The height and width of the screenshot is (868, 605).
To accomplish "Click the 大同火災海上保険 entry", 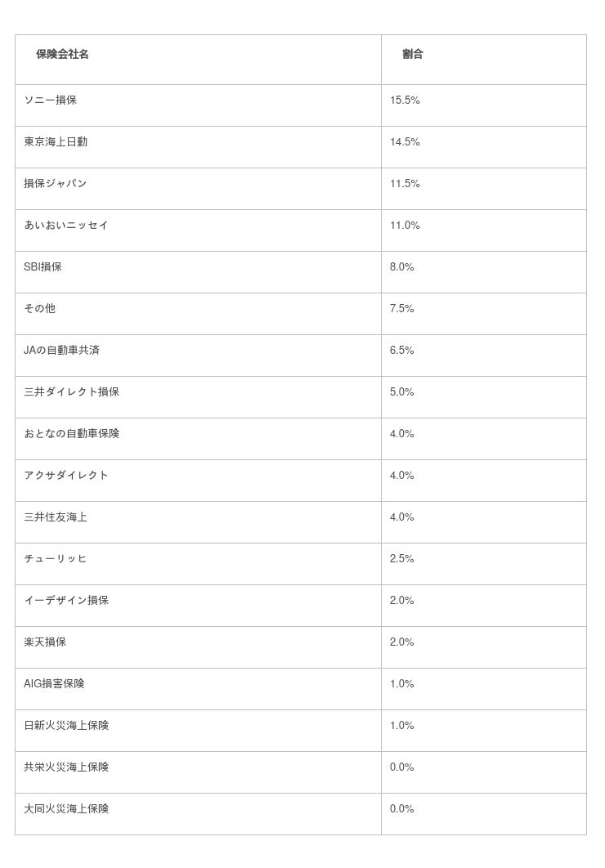I will (66, 809).
